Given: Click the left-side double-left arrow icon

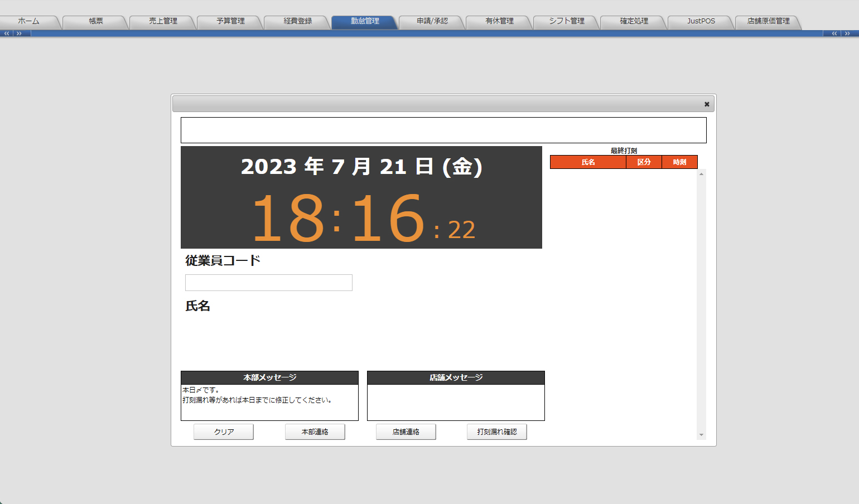Looking at the screenshot, I should pyautogui.click(x=7, y=33).
